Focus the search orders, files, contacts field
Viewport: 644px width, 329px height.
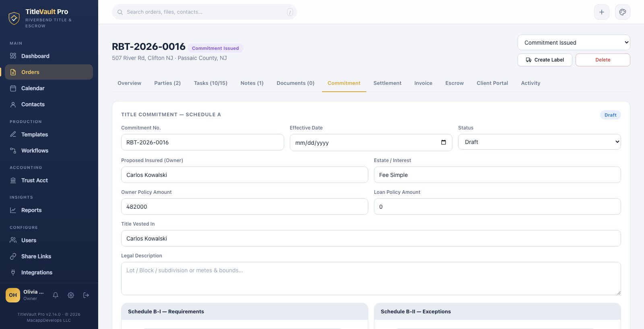pos(204,12)
